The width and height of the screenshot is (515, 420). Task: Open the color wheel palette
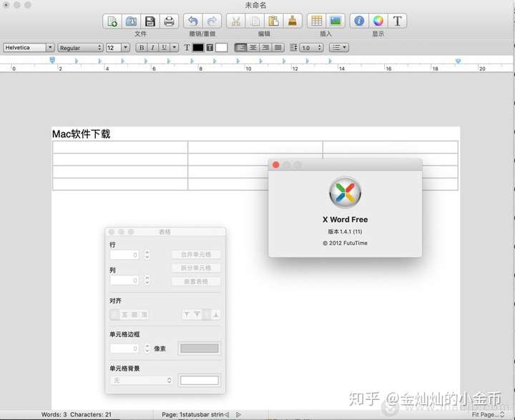point(378,21)
